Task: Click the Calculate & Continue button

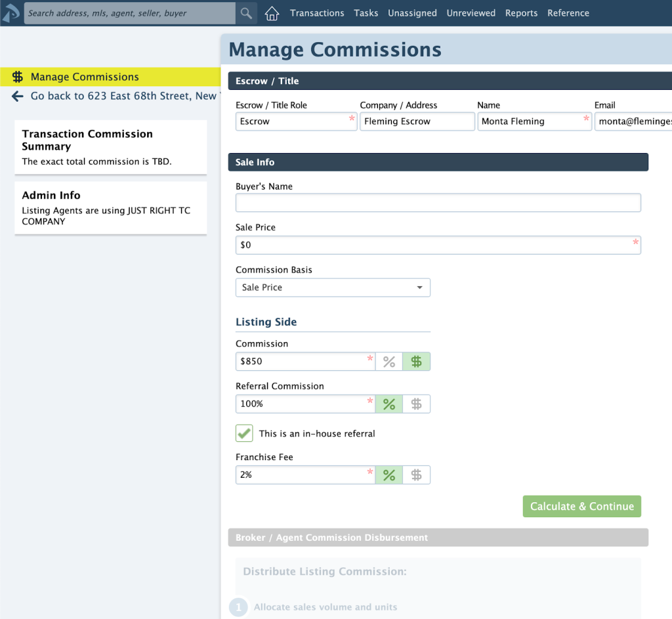Action: click(x=581, y=506)
